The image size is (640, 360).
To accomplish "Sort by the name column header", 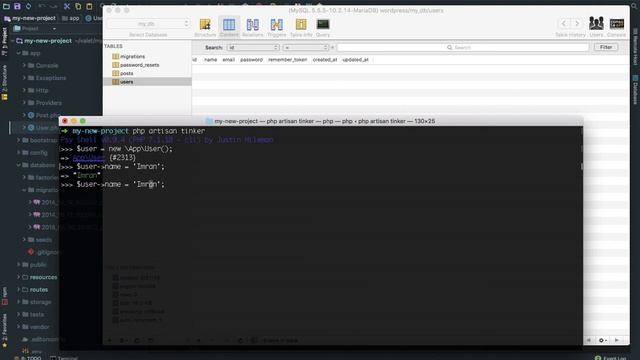I will click(x=210, y=60).
